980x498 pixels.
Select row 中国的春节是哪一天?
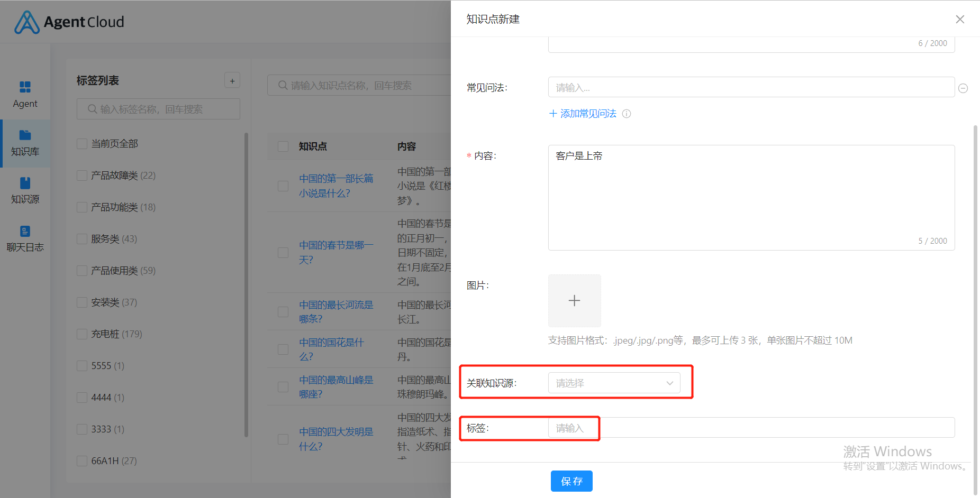tap(283, 253)
